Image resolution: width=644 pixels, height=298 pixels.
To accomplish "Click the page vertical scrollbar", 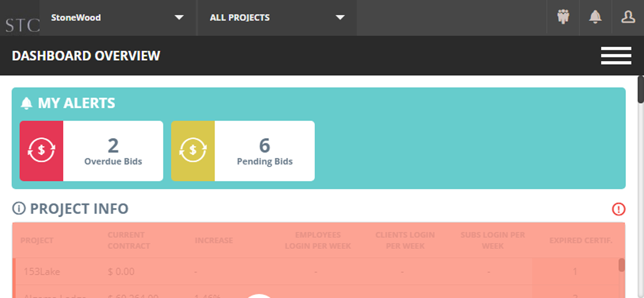I will point(641,187).
